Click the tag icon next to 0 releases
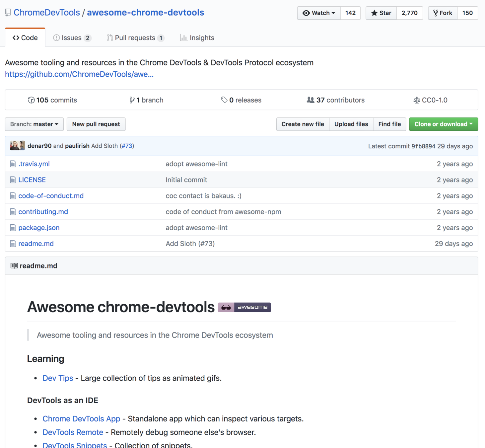The image size is (485, 448). click(x=224, y=100)
